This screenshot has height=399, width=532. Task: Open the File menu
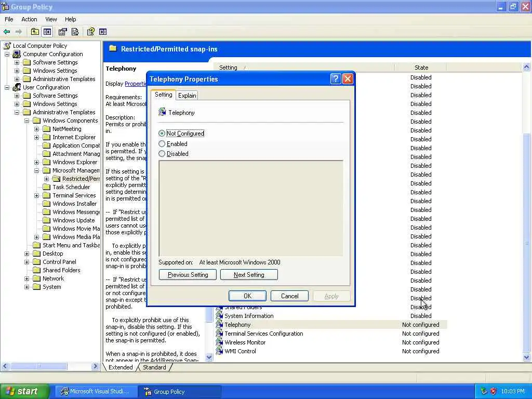coord(9,19)
